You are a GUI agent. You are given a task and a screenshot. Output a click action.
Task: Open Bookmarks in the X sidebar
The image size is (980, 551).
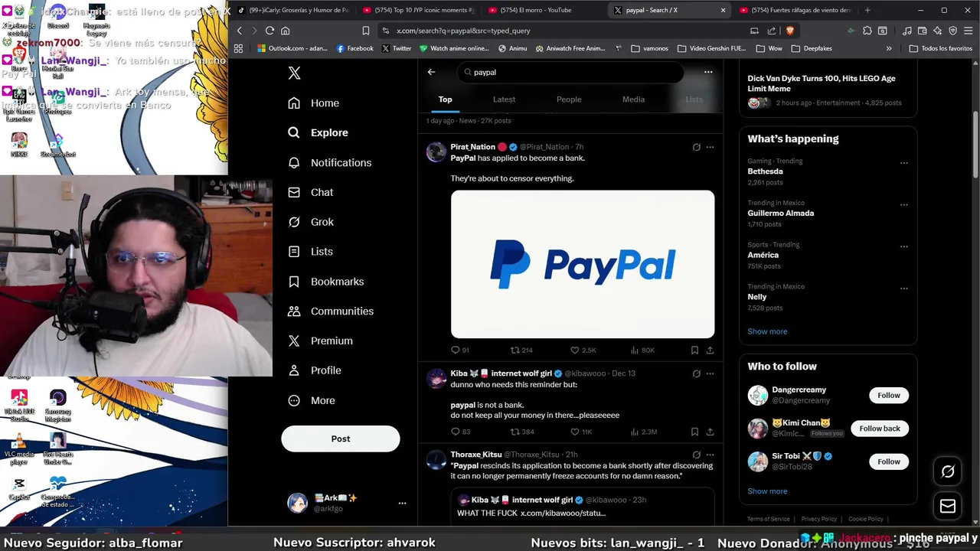(326, 282)
